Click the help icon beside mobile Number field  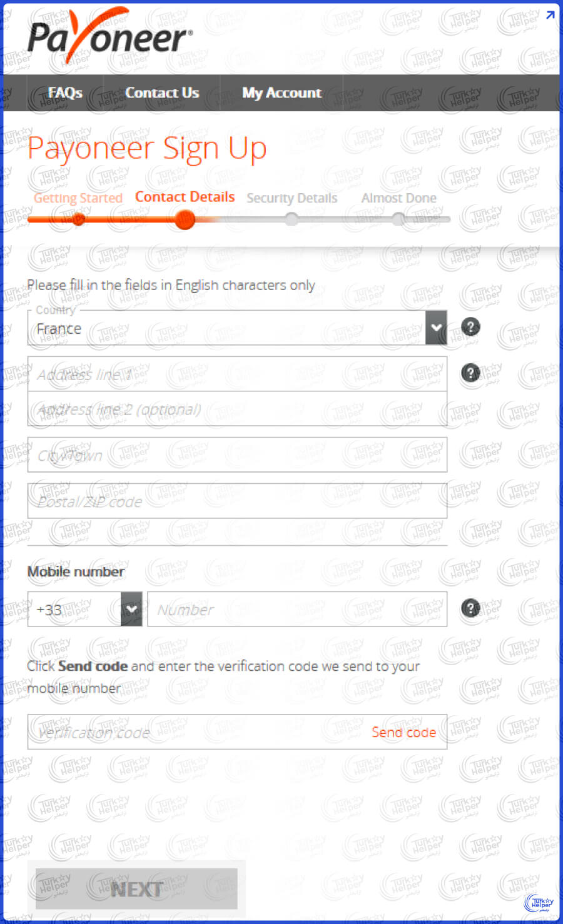tap(470, 608)
